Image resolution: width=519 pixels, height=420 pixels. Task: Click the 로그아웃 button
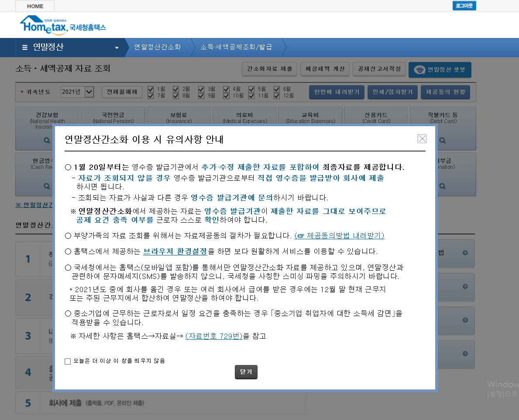[464, 6]
